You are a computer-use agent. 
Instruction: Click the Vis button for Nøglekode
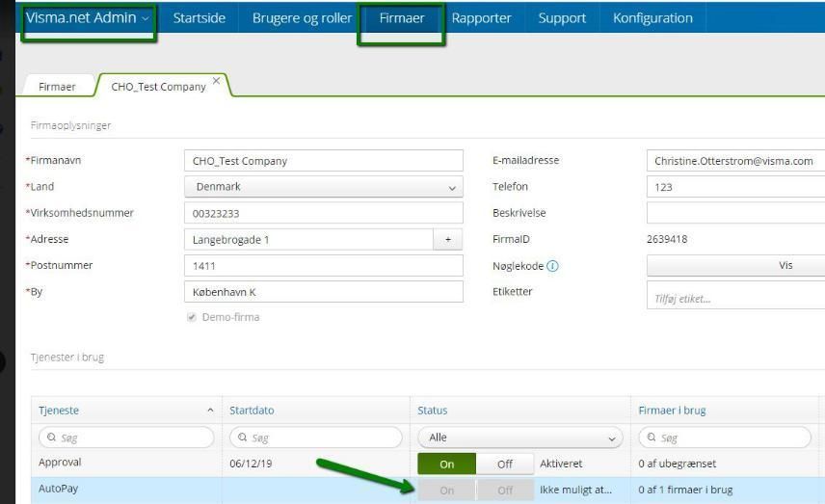tap(735, 265)
